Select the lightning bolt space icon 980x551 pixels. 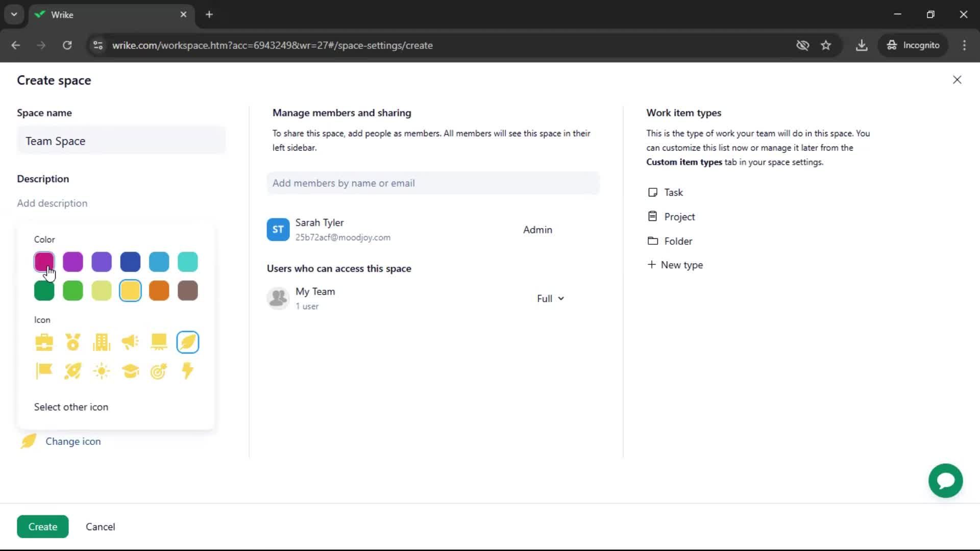188,371
